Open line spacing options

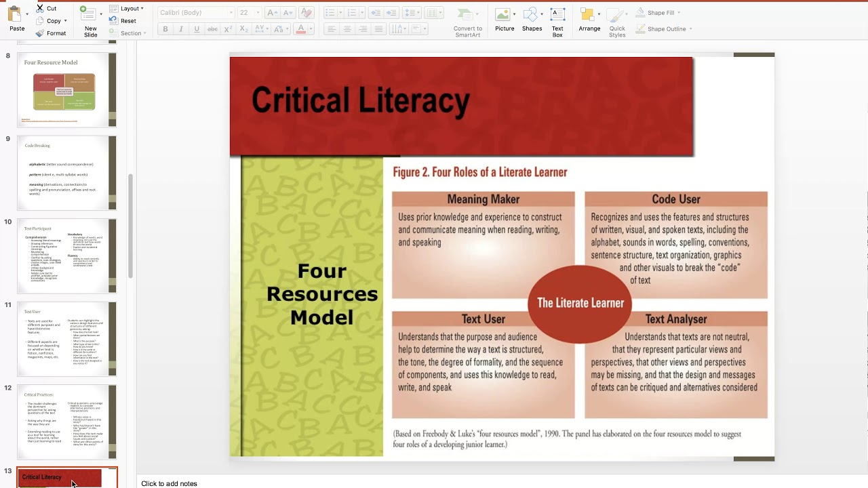click(412, 13)
